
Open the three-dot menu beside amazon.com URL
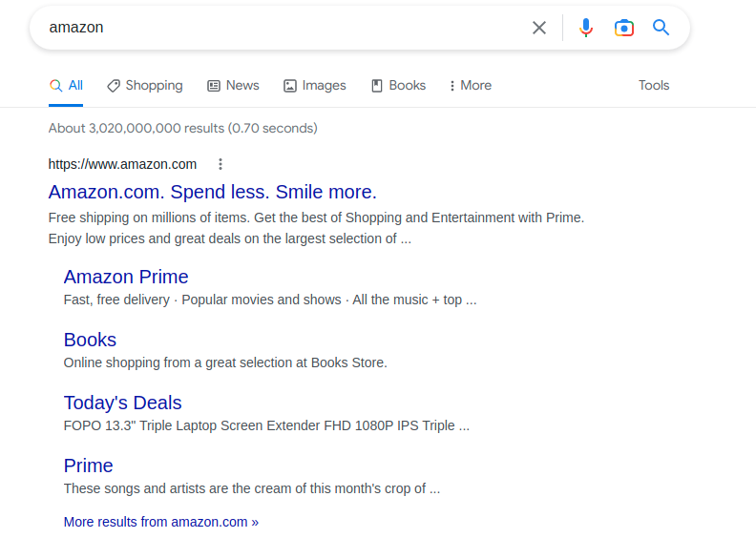click(x=220, y=164)
